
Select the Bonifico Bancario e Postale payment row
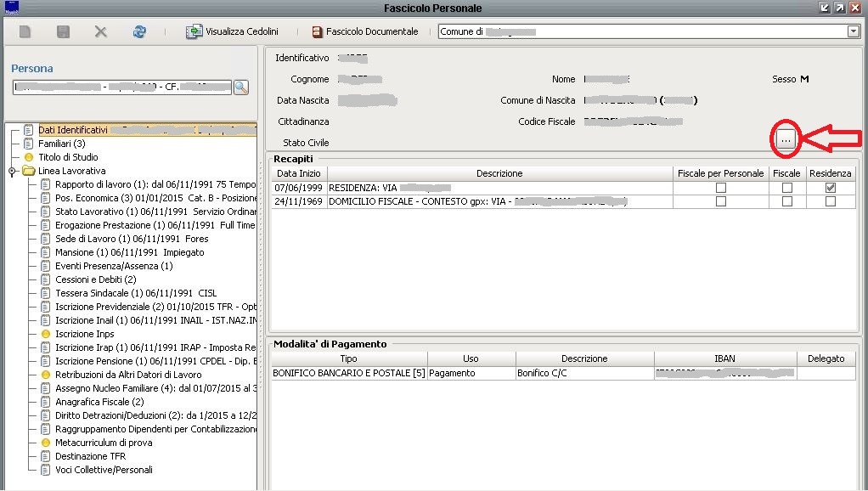point(348,373)
